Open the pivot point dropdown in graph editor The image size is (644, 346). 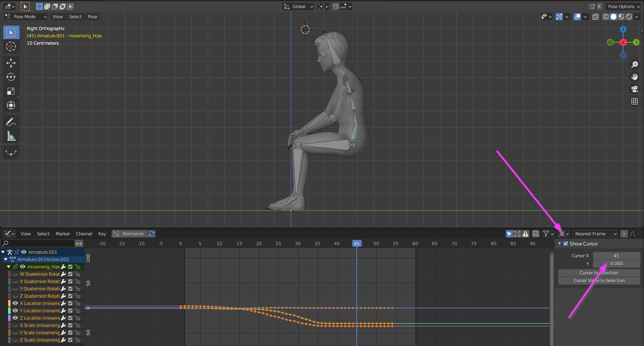click(x=564, y=234)
